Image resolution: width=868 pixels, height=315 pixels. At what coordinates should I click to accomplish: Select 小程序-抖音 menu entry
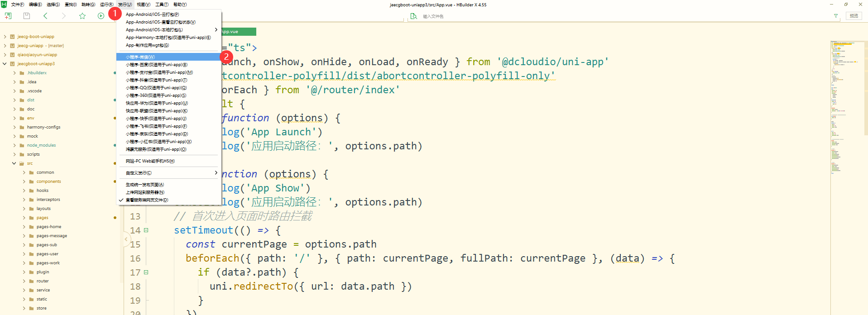pos(168,80)
